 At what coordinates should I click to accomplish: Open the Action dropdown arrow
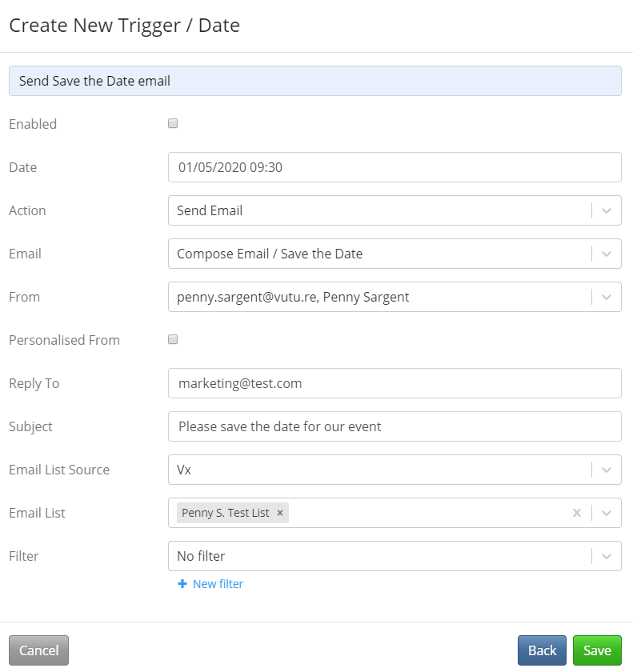pos(607,210)
